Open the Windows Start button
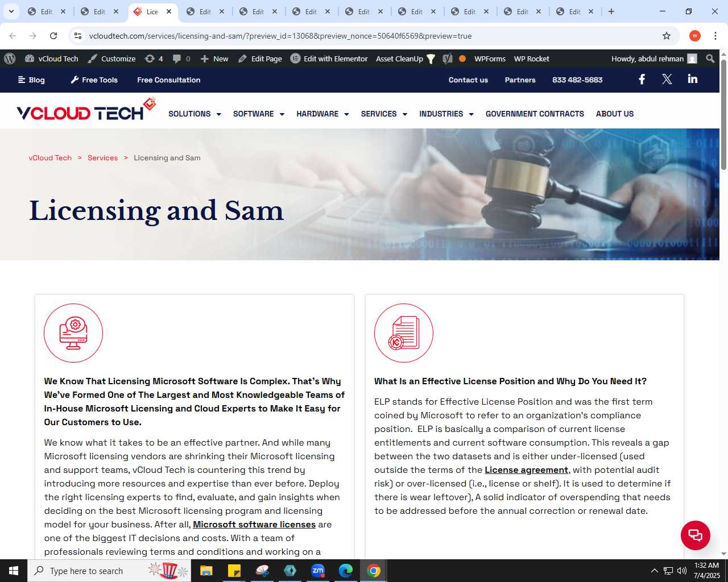 [14, 571]
